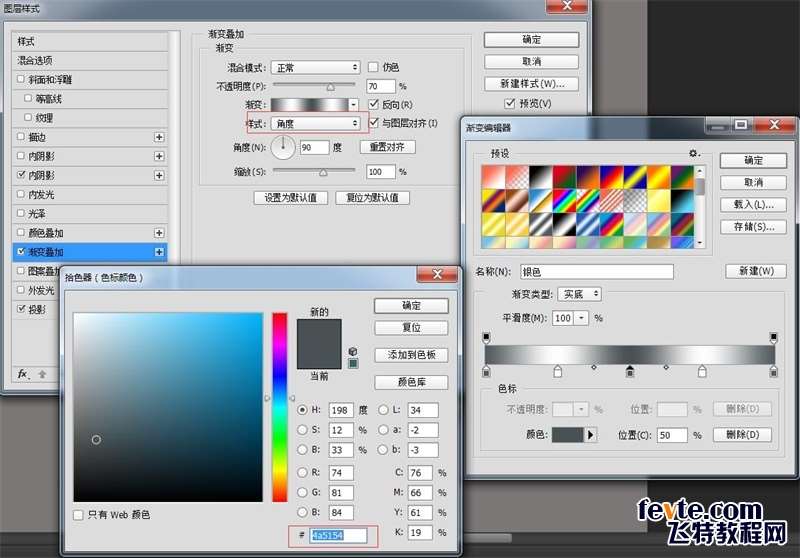The image size is (800, 558).
Task: Open the 样式 dropdown showing 角度
Action: 315,123
